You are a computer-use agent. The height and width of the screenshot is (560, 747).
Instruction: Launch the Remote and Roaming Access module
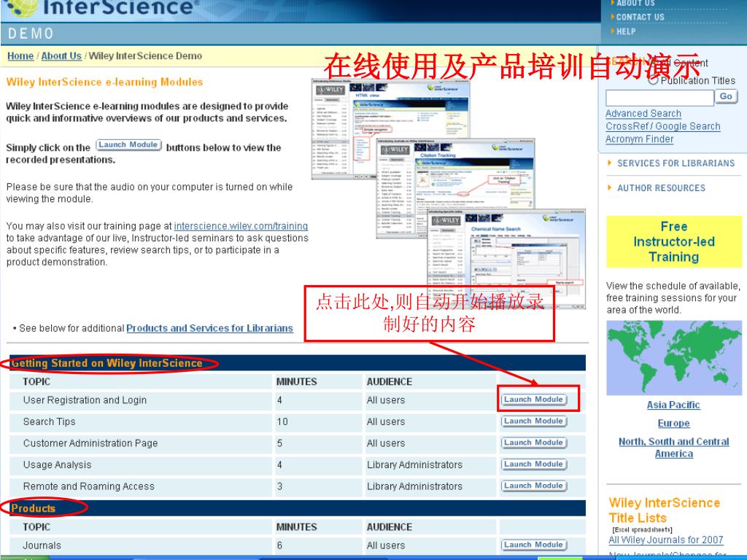(533, 486)
